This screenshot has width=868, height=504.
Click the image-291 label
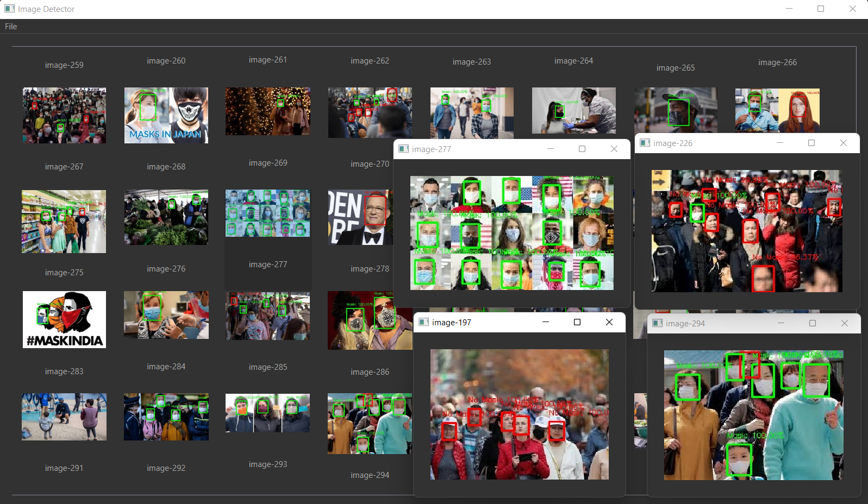(64, 468)
